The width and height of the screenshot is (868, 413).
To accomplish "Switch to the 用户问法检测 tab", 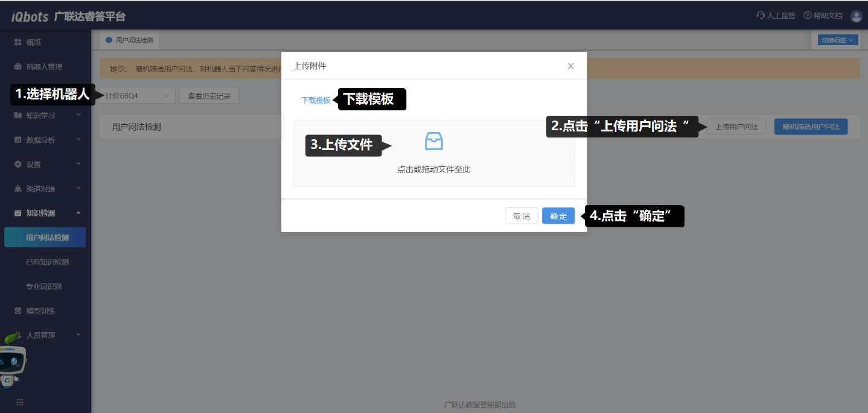I will [134, 40].
